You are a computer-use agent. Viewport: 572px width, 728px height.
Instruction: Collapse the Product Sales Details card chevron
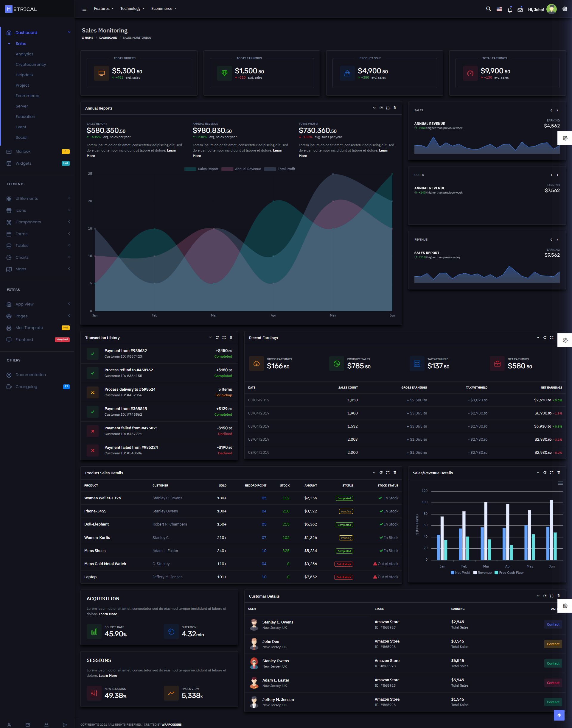click(374, 473)
